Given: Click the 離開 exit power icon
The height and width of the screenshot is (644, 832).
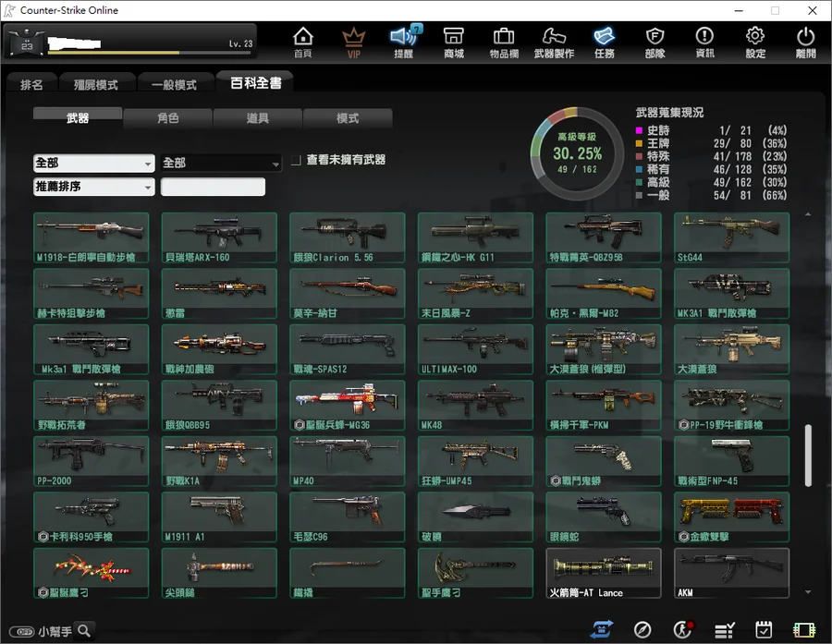Looking at the screenshot, I should point(805,42).
